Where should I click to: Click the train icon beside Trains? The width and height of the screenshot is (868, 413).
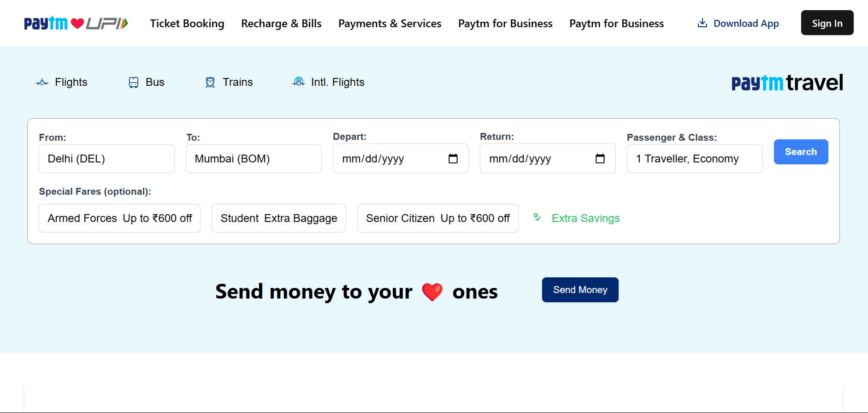pyautogui.click(x=210, y=82)
